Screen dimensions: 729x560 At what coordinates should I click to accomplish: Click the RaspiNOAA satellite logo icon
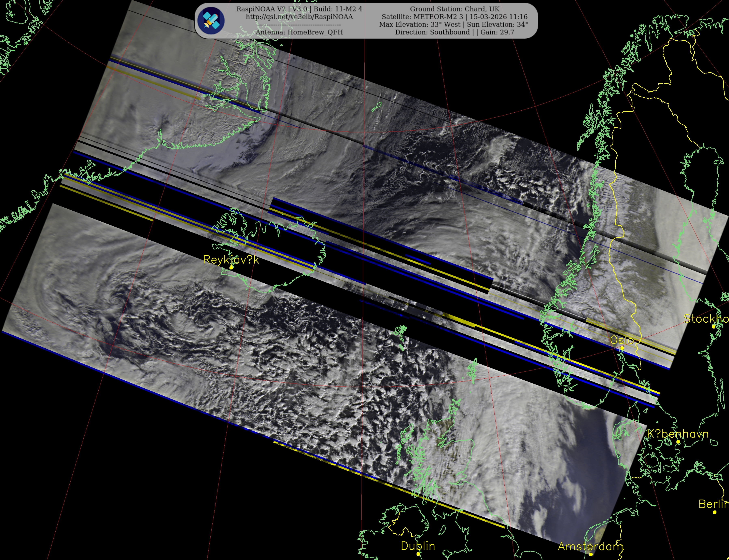[211, 21]
